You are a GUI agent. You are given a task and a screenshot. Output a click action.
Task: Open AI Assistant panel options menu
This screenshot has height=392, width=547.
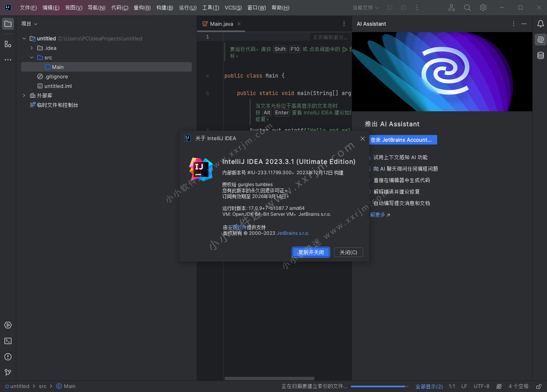pyautogui.click(x=514, y=24)
